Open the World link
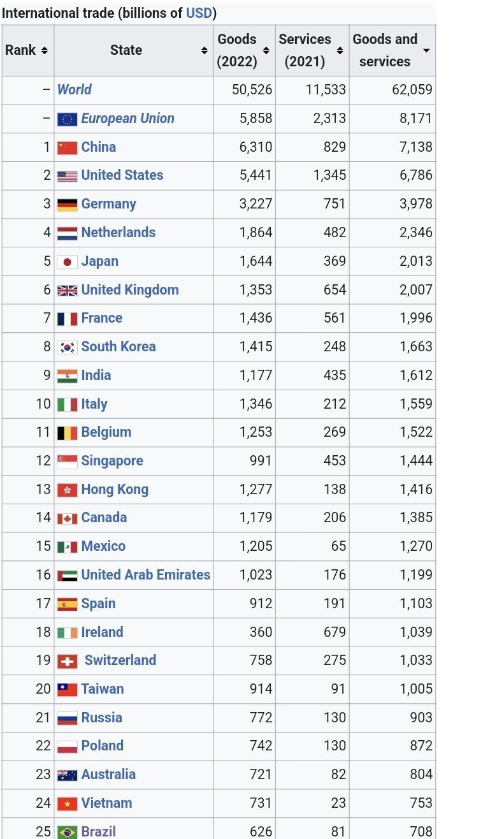504x839 pixels. 74,90
